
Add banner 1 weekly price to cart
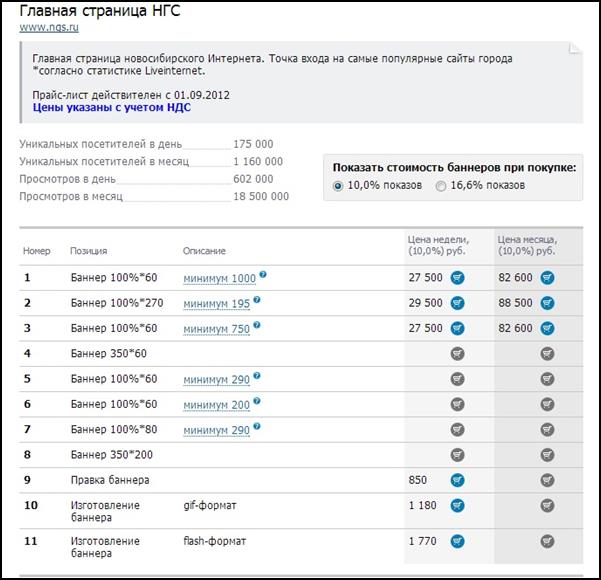pos(457,277)
